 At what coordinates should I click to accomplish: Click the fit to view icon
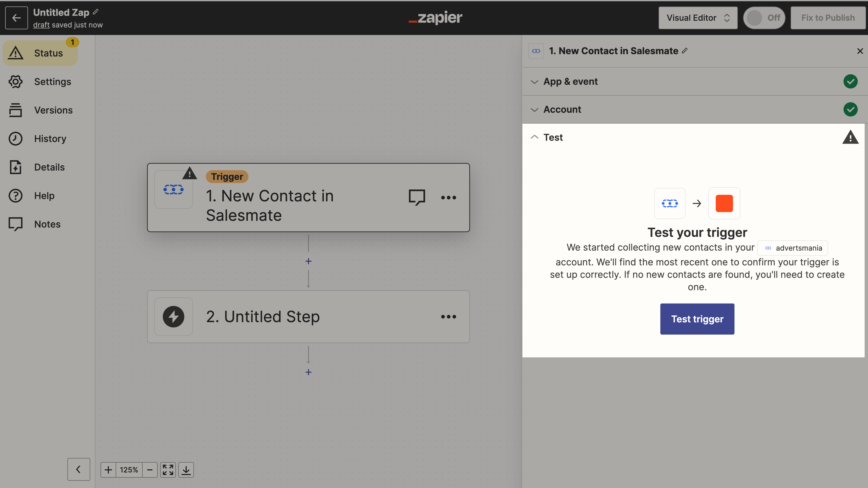168,470
